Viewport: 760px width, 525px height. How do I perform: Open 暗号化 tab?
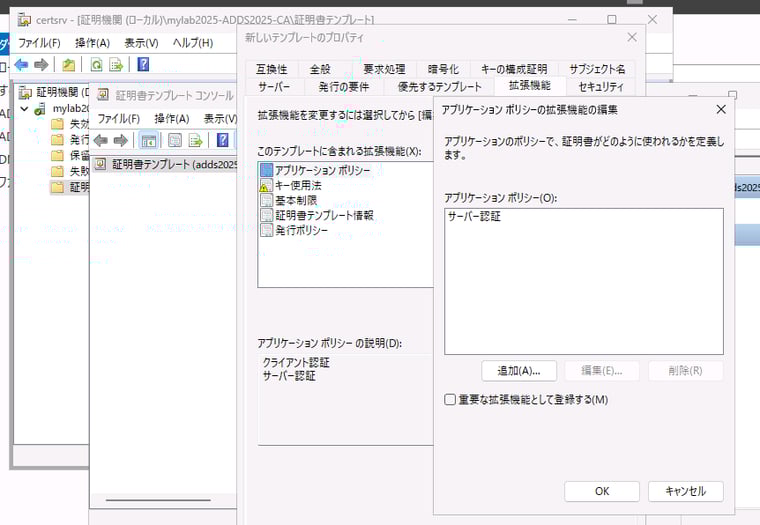pos(443,69)
